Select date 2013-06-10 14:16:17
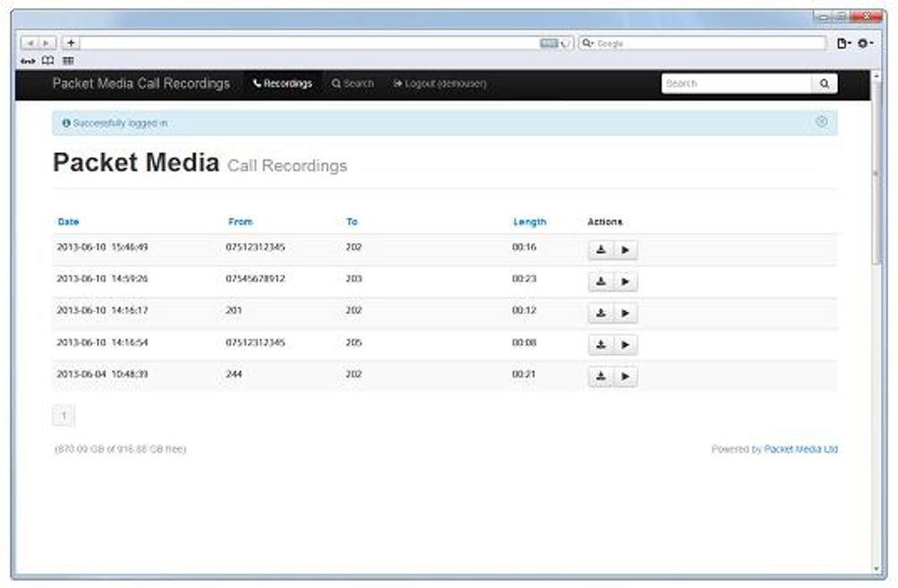898x588 pixels. tap(102, 310)
